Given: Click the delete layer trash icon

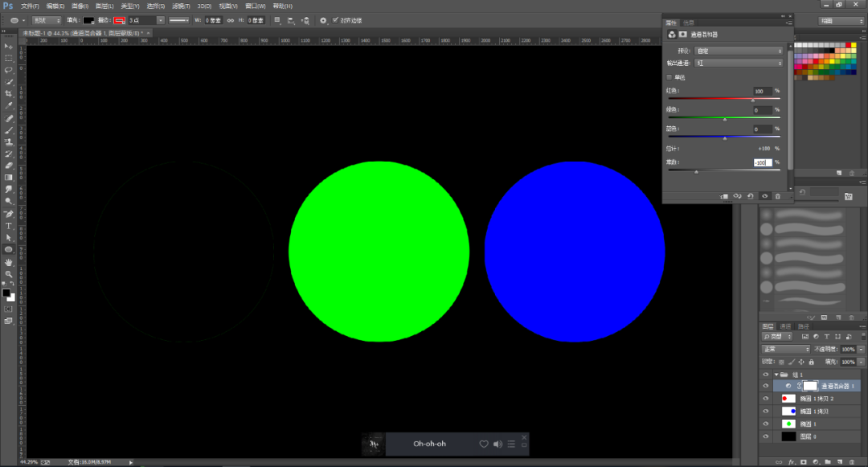Looking at the screenshot, I should 852,462.
